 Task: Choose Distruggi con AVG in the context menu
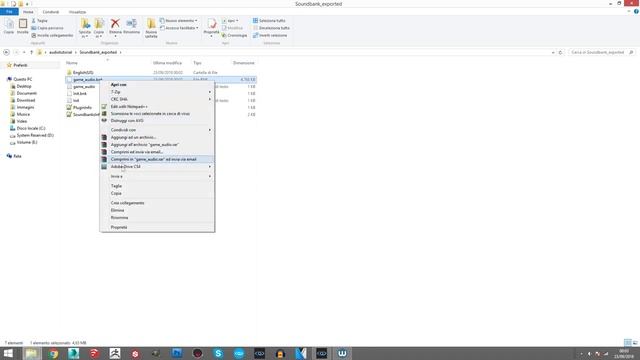click(157, 121)
